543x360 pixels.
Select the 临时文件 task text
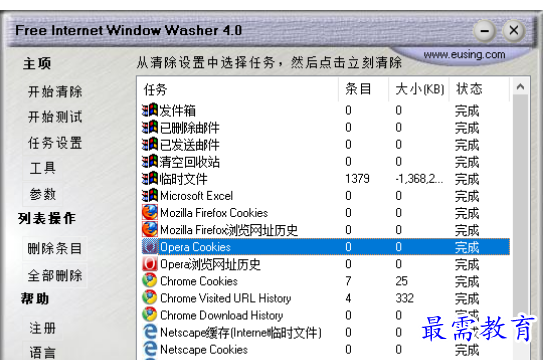[x=184, y=179]
